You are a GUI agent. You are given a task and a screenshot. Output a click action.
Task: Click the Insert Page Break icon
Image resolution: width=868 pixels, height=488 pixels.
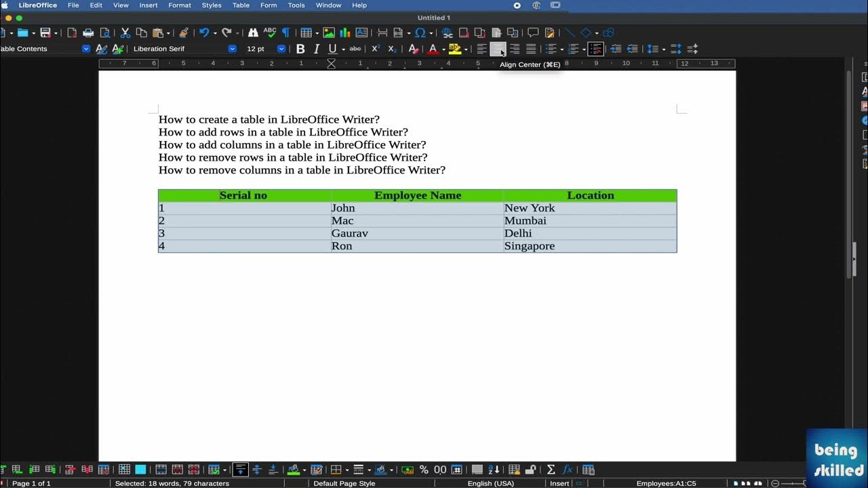[382, 33]
